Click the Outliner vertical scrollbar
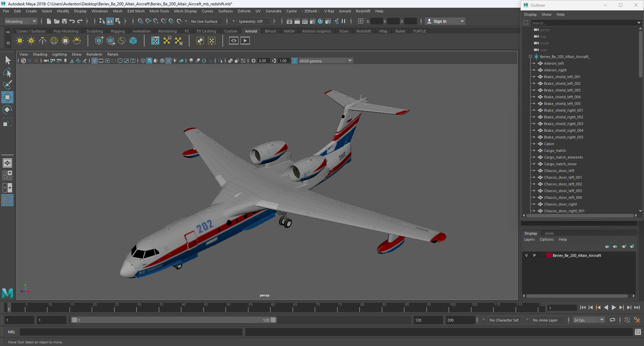 (640, 54)
